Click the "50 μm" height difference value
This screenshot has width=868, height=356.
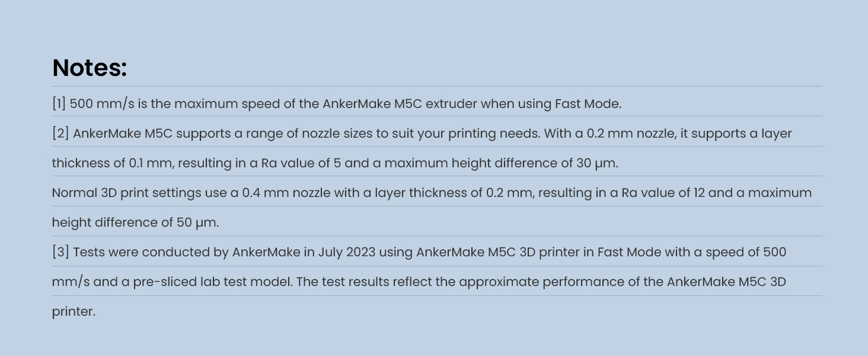tap(197, 223)
